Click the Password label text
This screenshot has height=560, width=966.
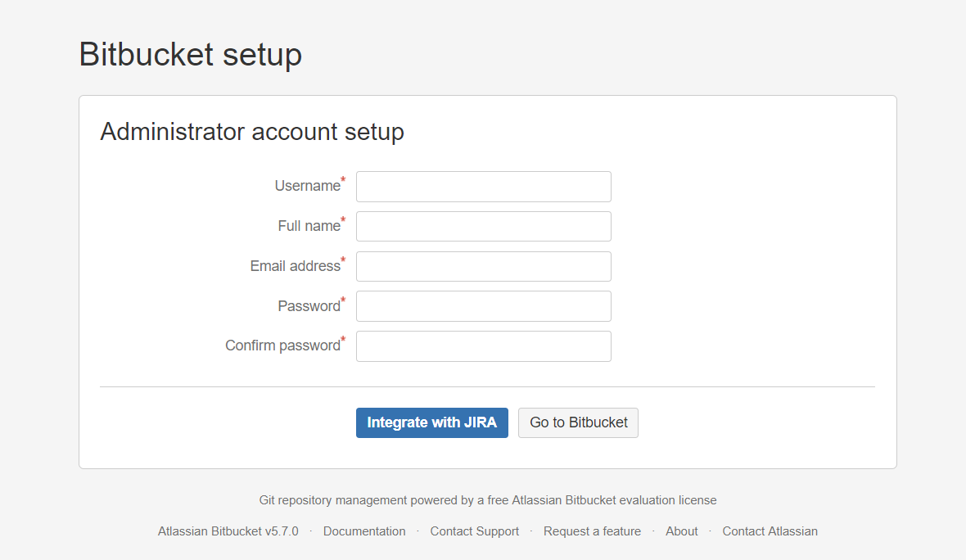pyautogui.click(x=309, y=305)
